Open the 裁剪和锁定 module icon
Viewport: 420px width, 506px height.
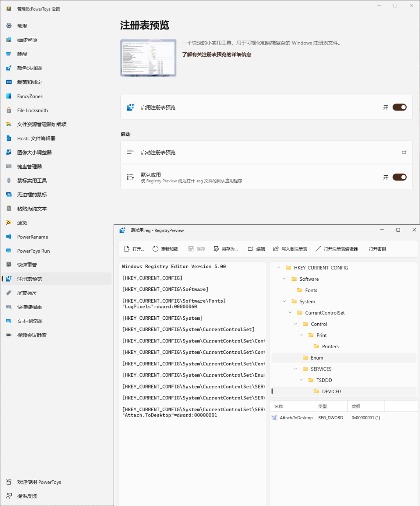point(9,82)
